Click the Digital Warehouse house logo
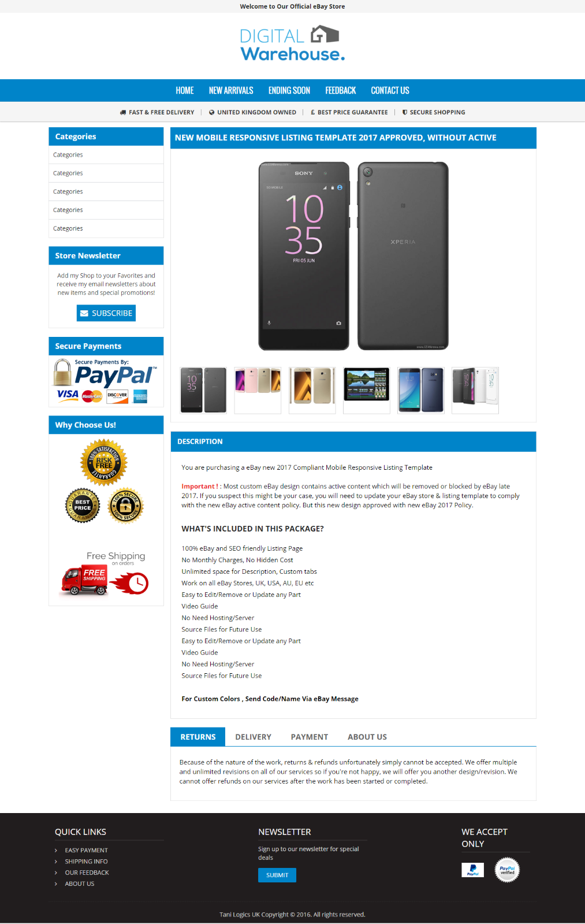The width and height of the screenshot is (585, 924). (x=292, y=43)
